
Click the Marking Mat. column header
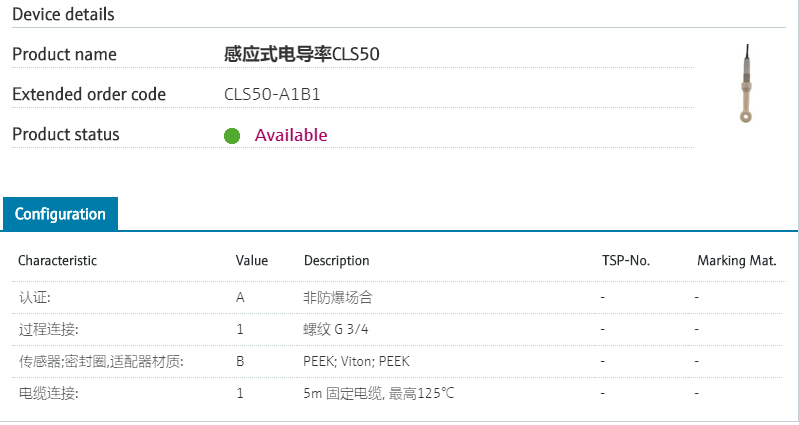point(737,261)
